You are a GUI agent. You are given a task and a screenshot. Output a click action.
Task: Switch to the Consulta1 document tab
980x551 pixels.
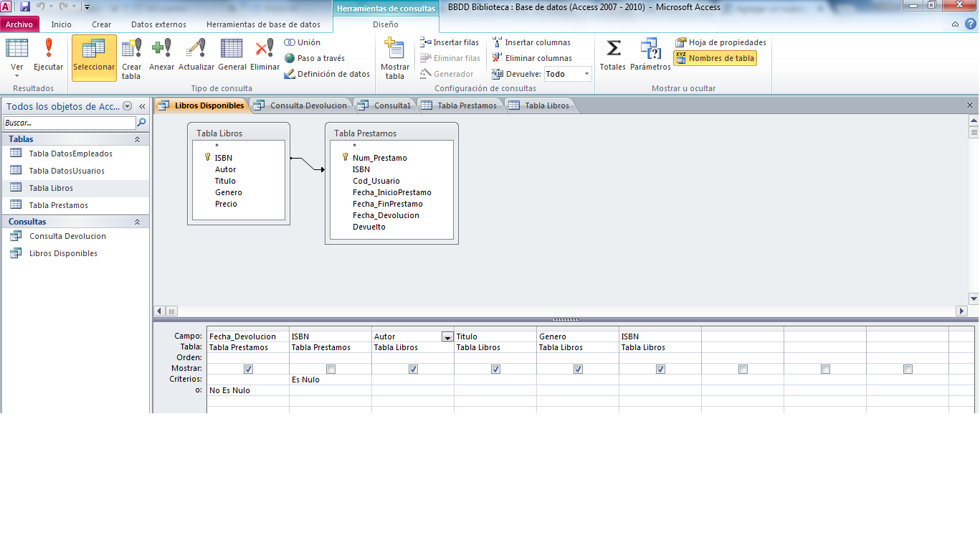[x=386, y=105]
